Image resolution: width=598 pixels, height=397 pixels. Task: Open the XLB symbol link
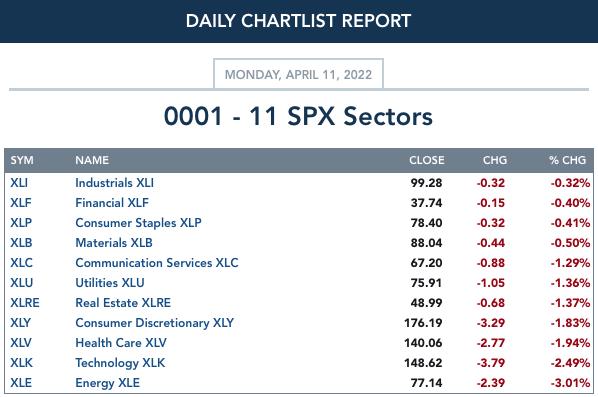(x=21, y=243)
